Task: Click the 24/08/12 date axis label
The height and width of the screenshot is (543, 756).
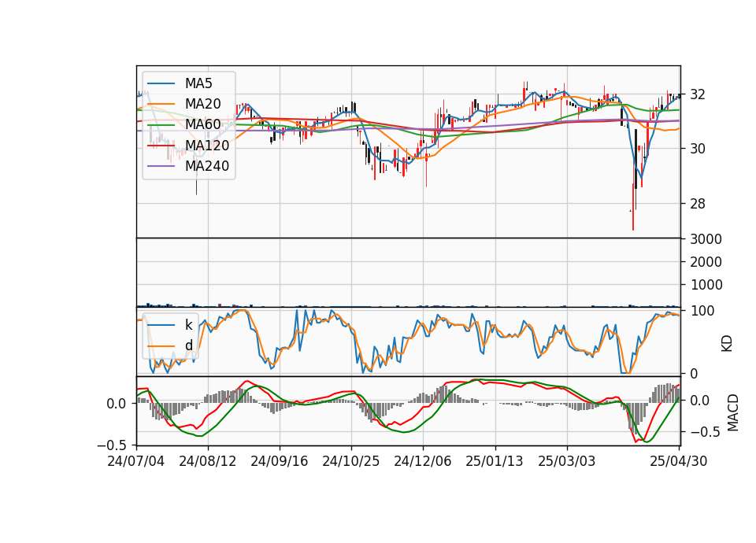Action: (x=208, y=461)
